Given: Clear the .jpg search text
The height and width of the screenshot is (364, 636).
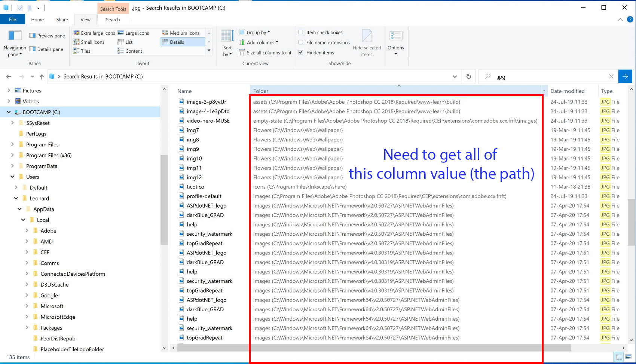Looking at the screenshot, I should pyautogui.click(x=611, y=76).
